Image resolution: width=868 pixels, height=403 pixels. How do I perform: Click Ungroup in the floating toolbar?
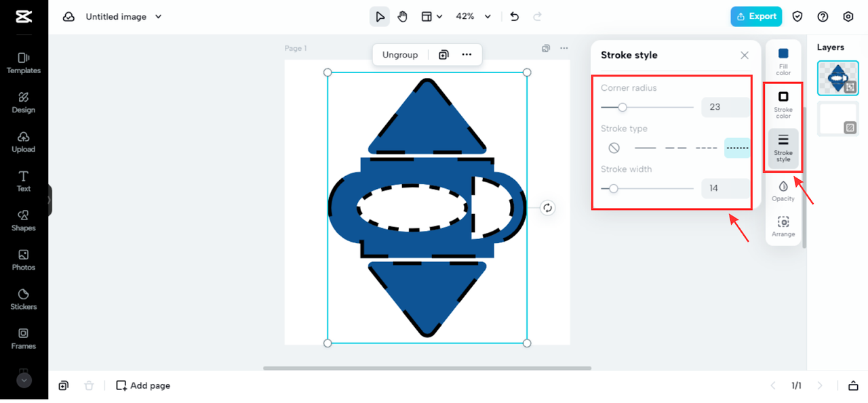tap(400, 55)
